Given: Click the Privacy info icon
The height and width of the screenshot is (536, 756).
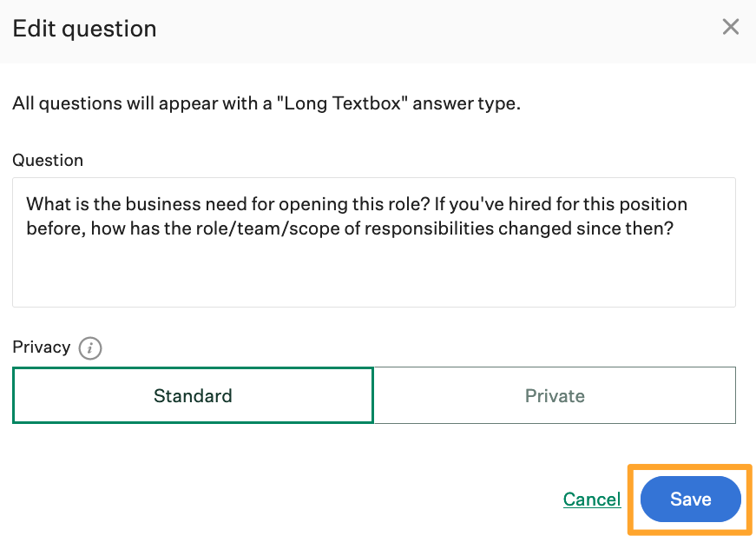Looking at the screenshot, I should pos(90,348).
